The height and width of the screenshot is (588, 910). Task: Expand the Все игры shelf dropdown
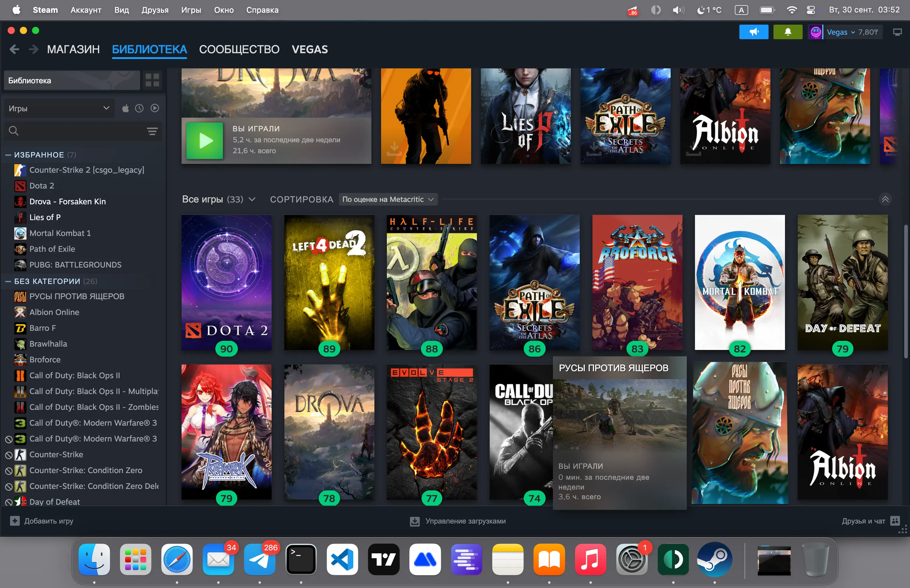click(252, 199)
